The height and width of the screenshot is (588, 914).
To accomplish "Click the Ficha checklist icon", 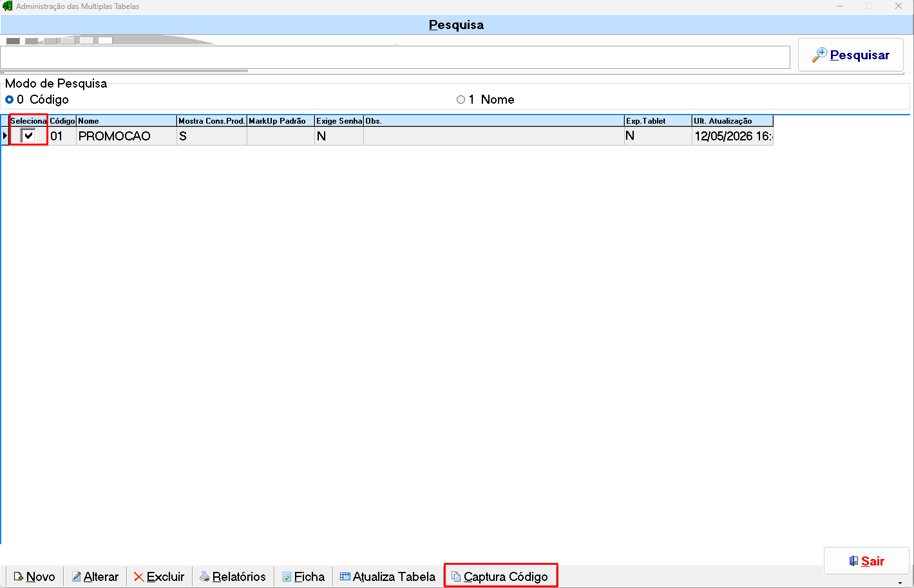I will point(287,576).
